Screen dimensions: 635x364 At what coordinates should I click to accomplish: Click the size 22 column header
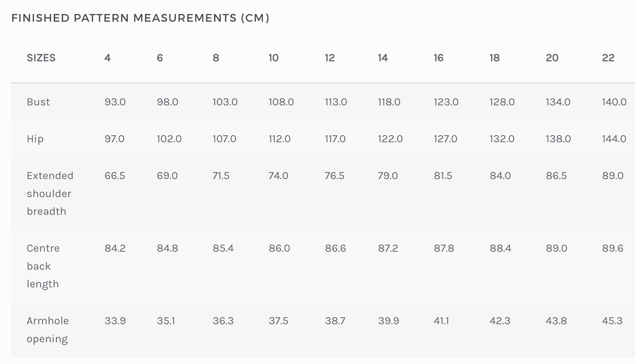608,58
